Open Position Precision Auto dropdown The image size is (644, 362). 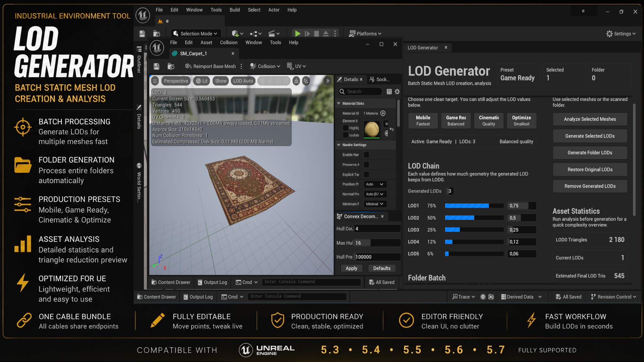375,184
